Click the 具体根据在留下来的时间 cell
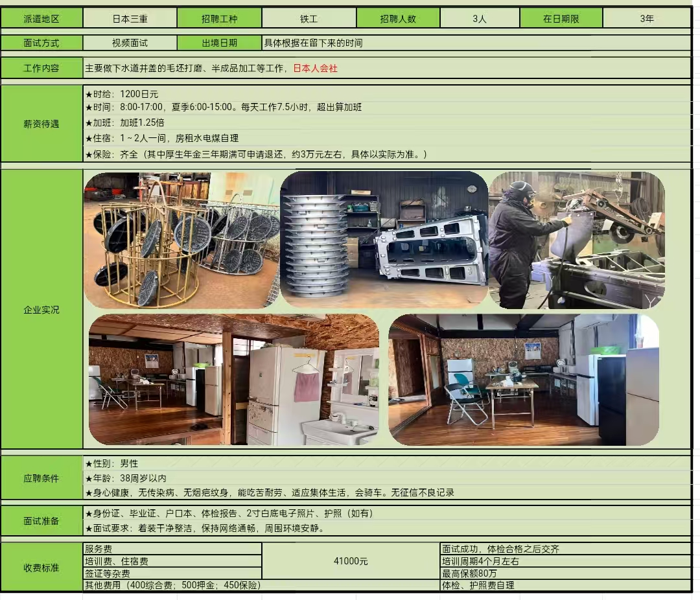 [476, 43]
